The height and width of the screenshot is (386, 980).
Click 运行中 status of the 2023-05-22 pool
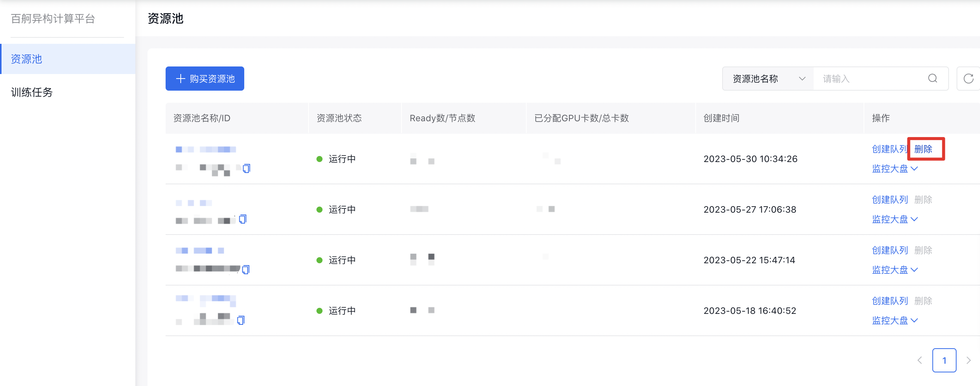tap(336, 260)
